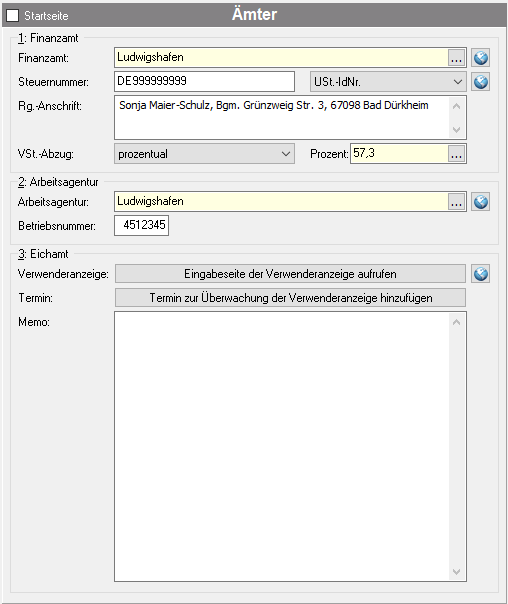
Task: Expand the VSt.-Abzug prozentual dropdown
Action: point(205,154)
